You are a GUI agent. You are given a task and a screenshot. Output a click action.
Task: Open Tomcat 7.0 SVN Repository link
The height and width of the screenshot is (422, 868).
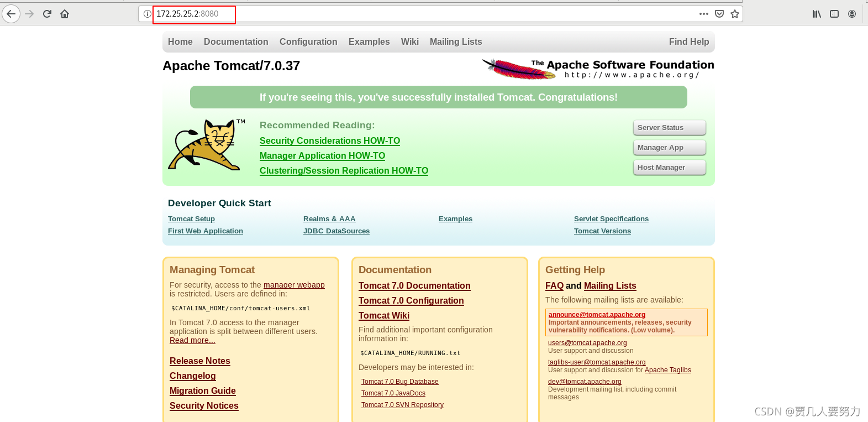point(402,405)
